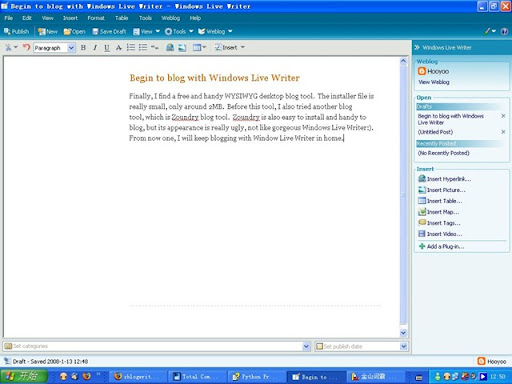Viewport: 512px width, 384px height.
Task: Remove the (Untitled Post) draft with X
Action: (503, 132)
